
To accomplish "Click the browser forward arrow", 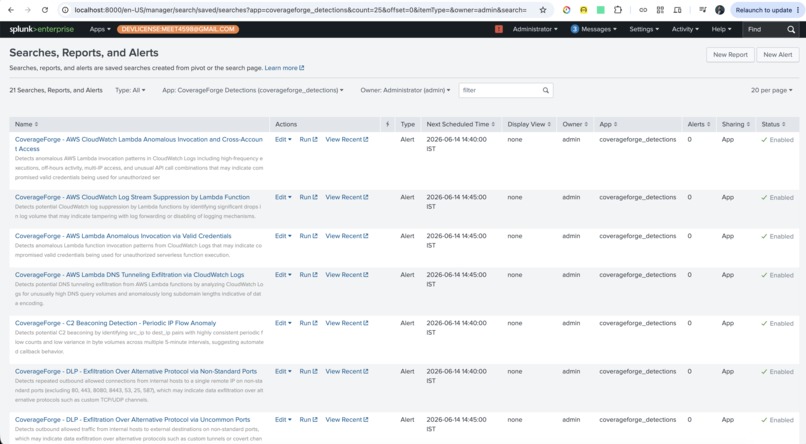I will [x=28, y=10].
